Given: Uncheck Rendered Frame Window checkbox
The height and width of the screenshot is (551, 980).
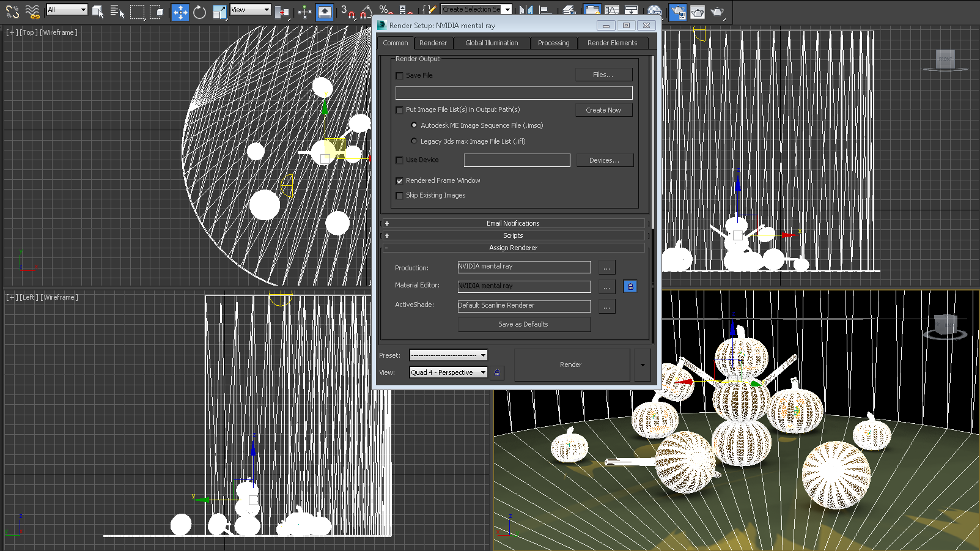Looking at the screenshot, I should pos(400,181).
